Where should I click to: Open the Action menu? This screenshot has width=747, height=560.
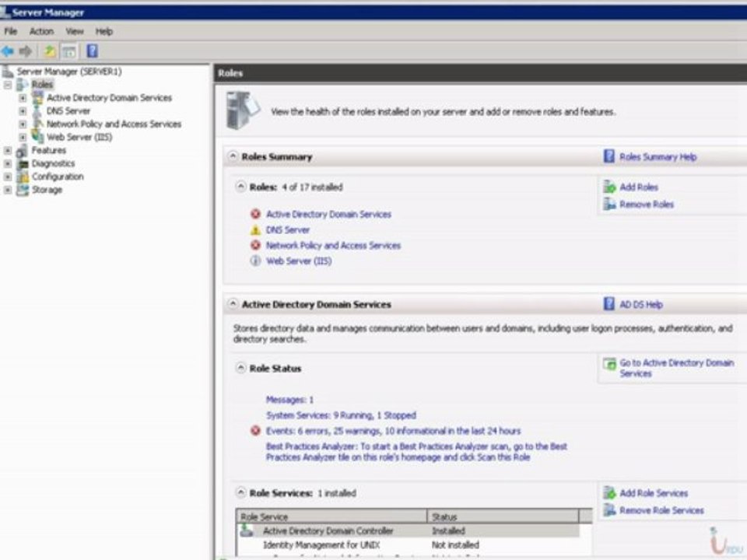tap(41, 31)
